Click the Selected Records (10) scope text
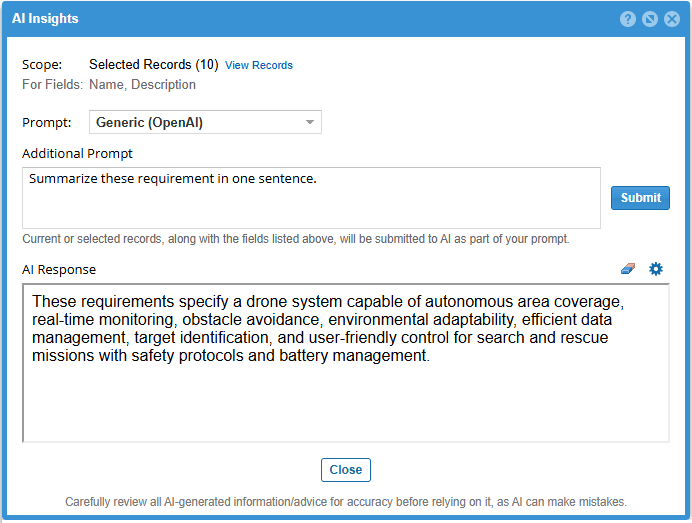Image resolution: width=692 pixels, height=523 pixels. tap(153, 65)
